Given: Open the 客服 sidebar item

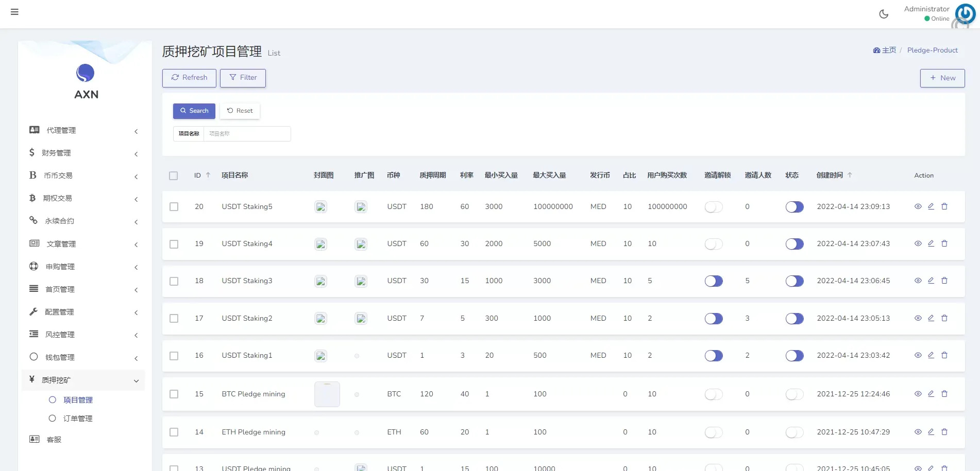Looking at the screenshot, I should coord(54,440).
